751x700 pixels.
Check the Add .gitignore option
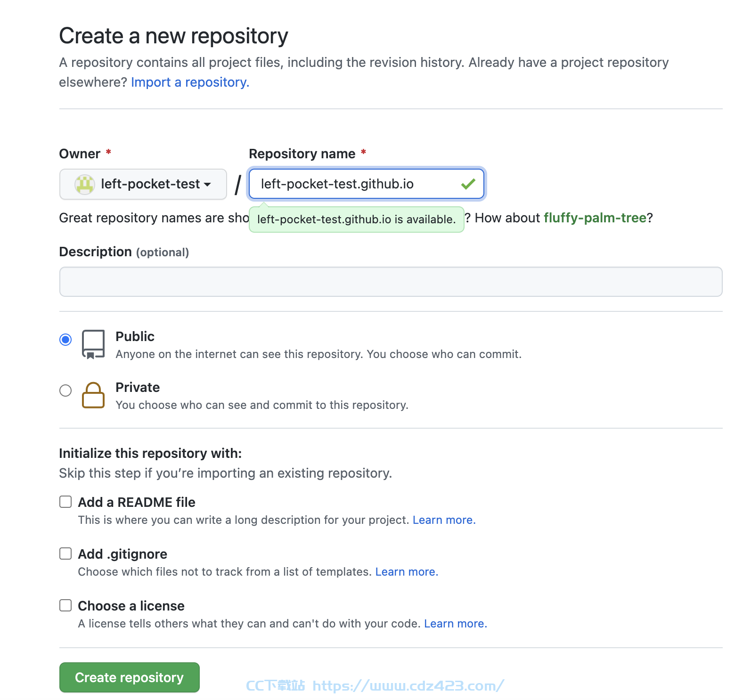[x=65, y=553]
